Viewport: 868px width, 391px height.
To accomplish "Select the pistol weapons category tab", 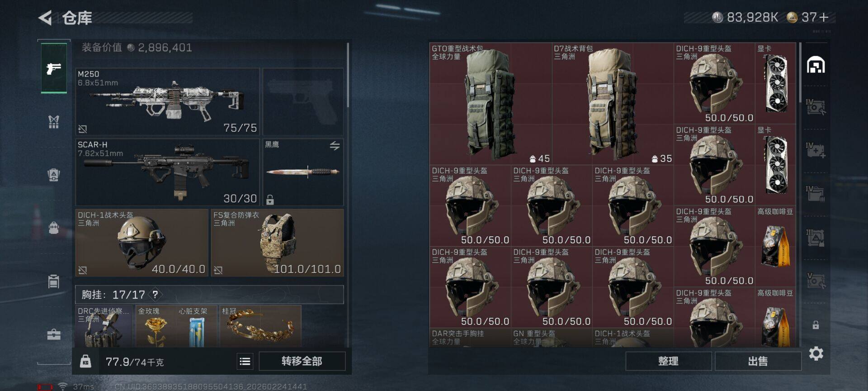I will (54, 68).
